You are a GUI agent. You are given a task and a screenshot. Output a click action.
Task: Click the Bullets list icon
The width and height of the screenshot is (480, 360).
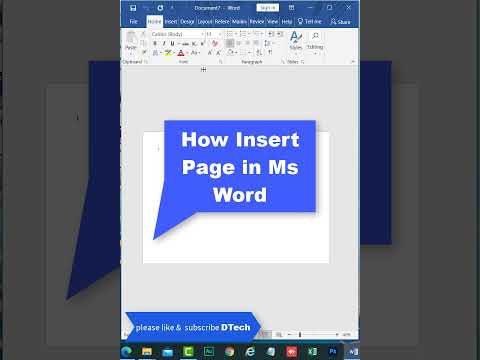(230, 34)
